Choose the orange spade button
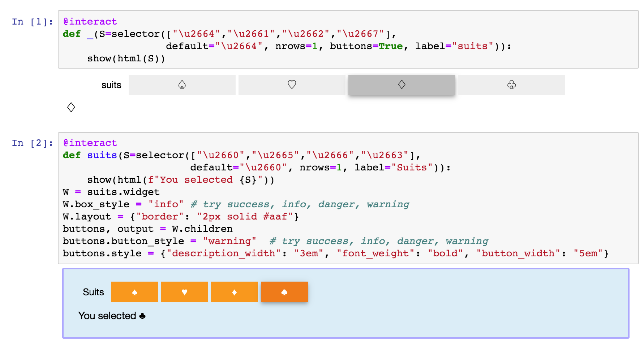The width and height of the screenshot is (644, 343). [x=134, y=292]
